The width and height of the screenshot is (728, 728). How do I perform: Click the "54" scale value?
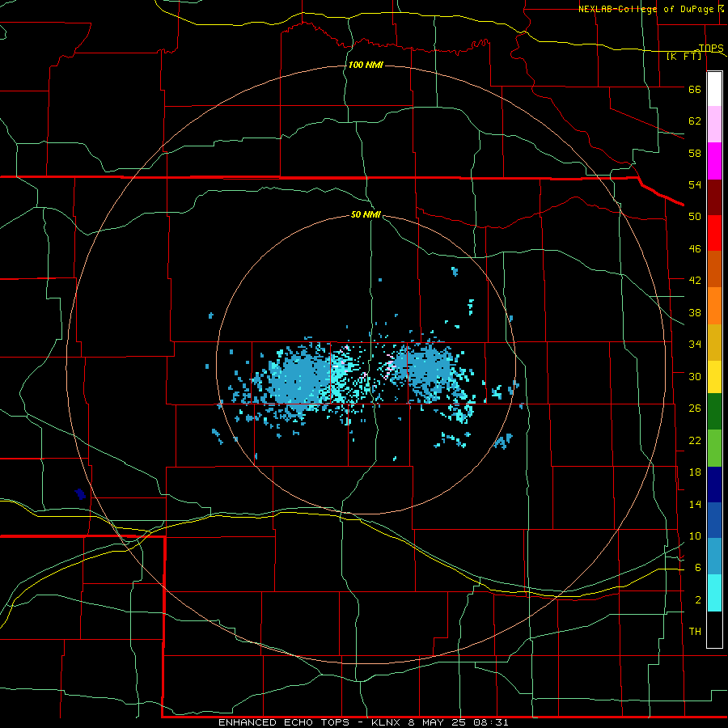coord(695,184)
